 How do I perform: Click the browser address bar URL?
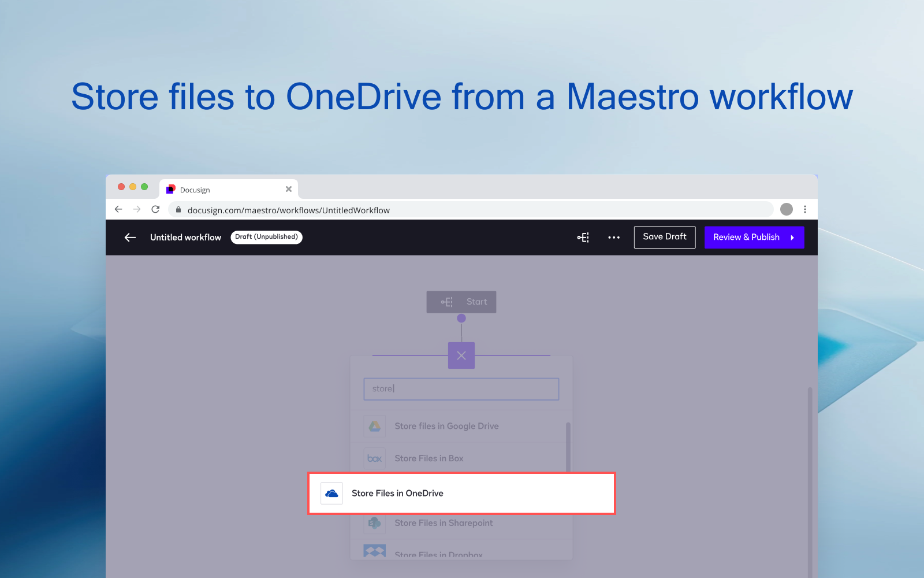coord(289,210)
